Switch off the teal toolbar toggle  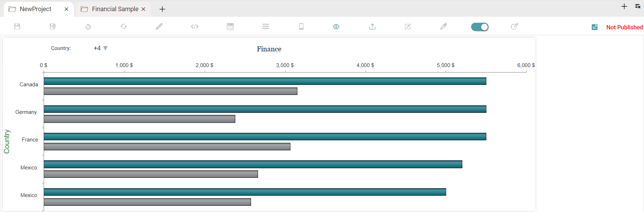480,27
